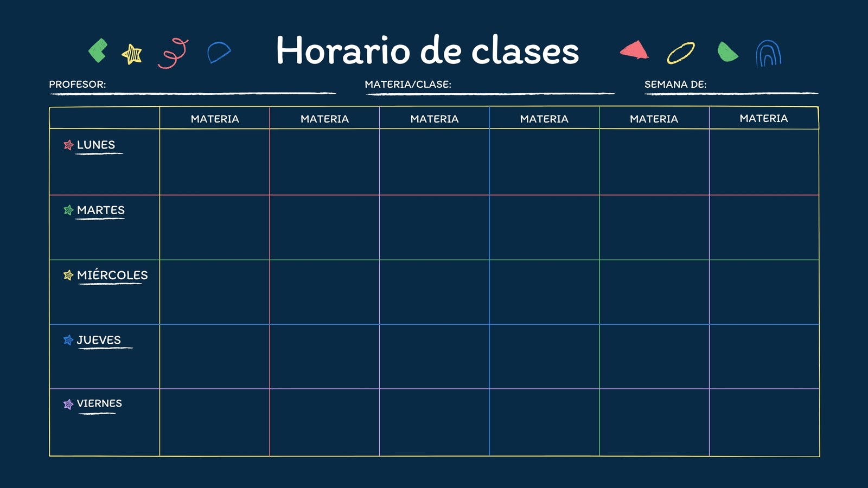This screenshot has width=868, height=488.
Task: Click the red star beside LUNES
Action: coord(68,145)
